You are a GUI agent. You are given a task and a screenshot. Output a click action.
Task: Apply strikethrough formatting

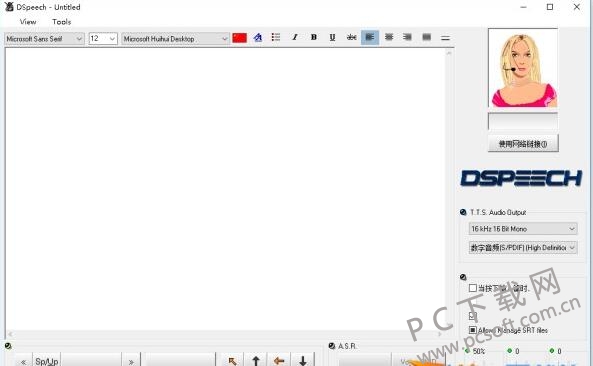351,37
